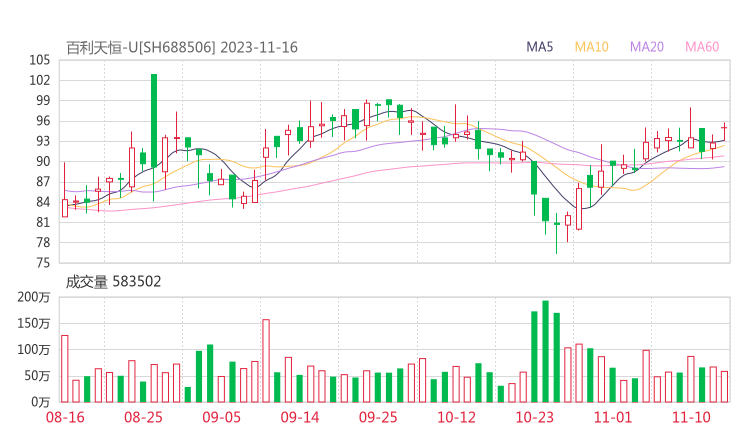Click the 87 price axis label

click(x=43, y=182)
